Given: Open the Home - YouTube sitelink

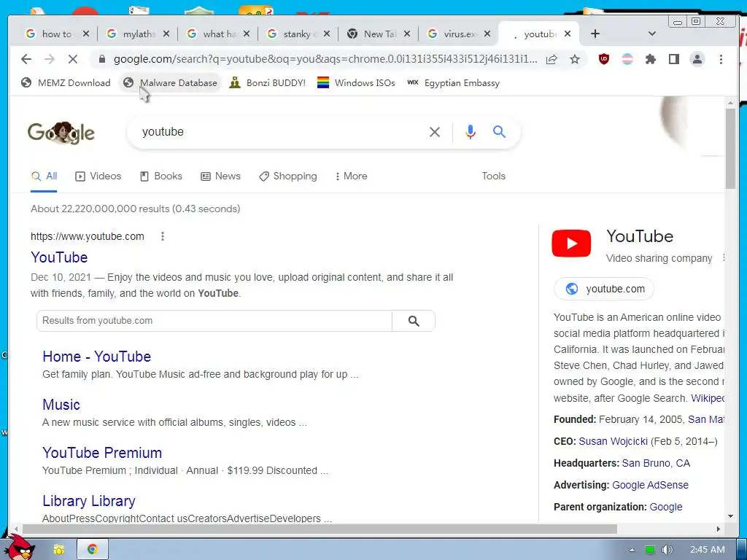Looking at the screenshot, I should coord(97,356).
